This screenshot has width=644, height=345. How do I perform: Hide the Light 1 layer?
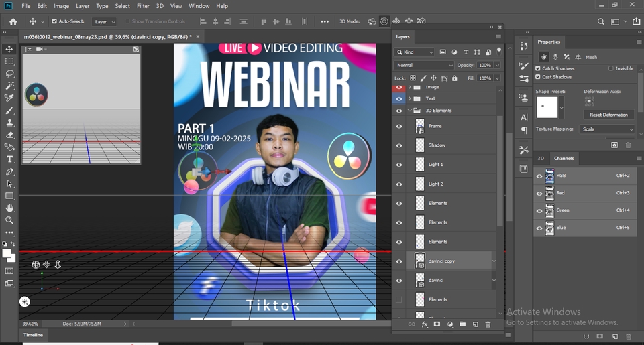[398, 165]
